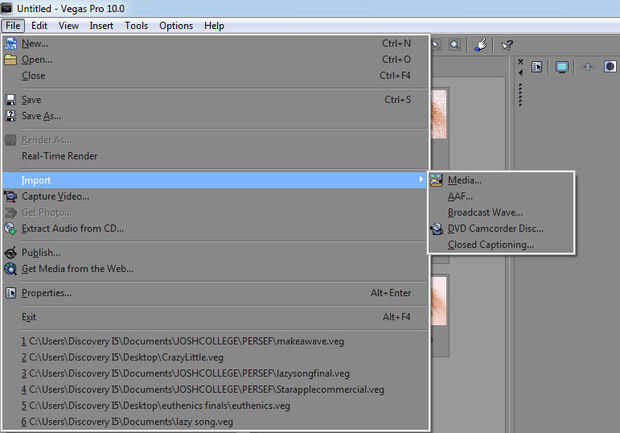Click the What's This help toolbar icon

(x=507, y=45)
